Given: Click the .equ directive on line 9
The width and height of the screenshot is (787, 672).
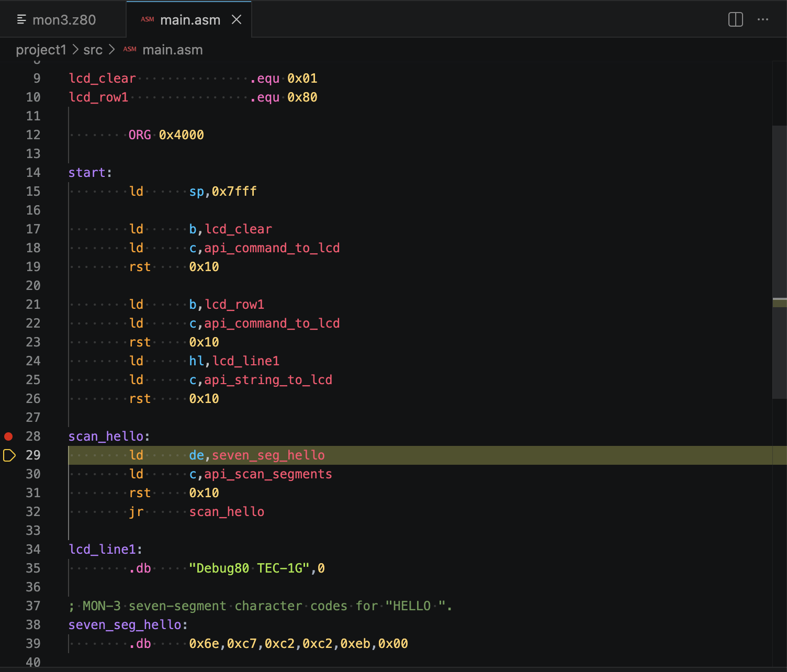Looking at the screenshot, I should (x=264, y=79).
